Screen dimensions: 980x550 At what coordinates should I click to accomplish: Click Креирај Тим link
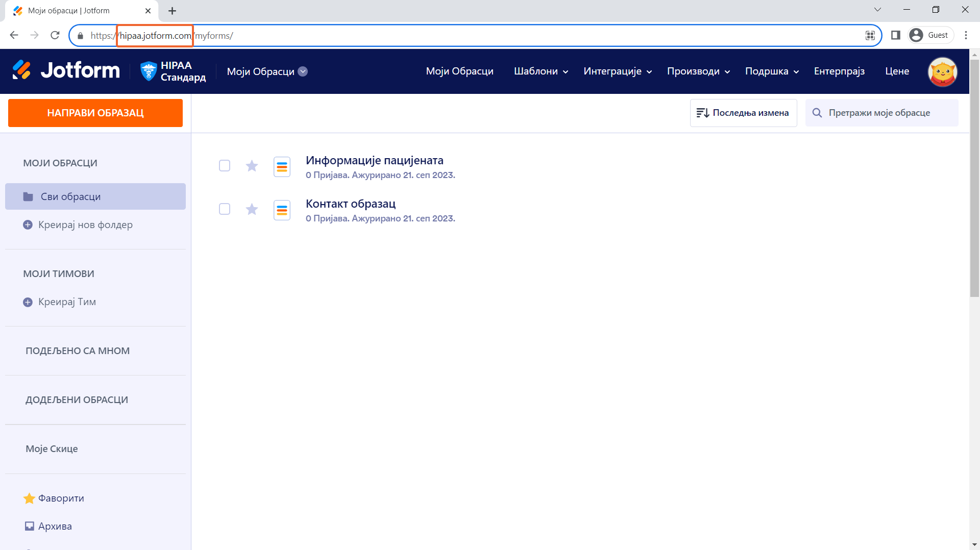[x=67, y=302]
